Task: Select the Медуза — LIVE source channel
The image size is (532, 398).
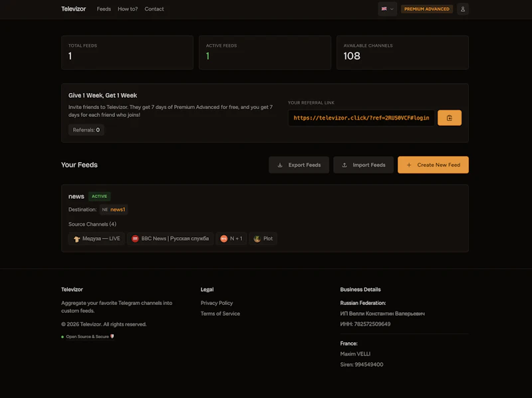Action: point(96,239)
